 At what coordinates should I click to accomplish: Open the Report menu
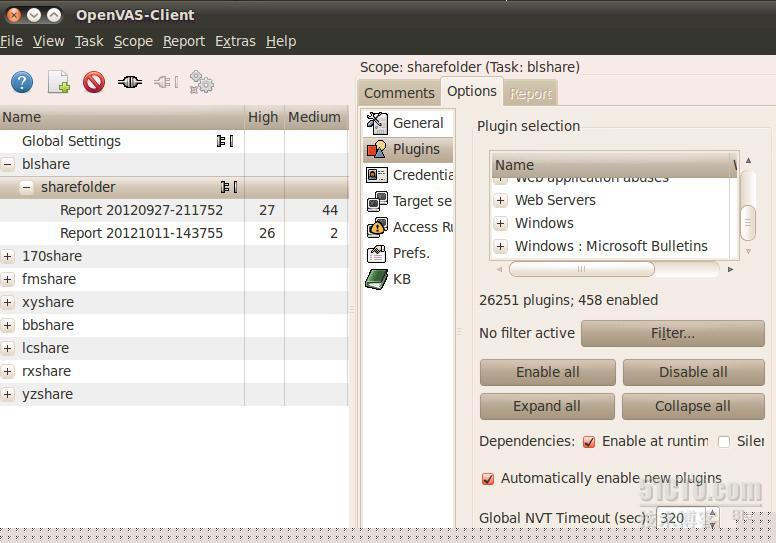pos(184,41)
